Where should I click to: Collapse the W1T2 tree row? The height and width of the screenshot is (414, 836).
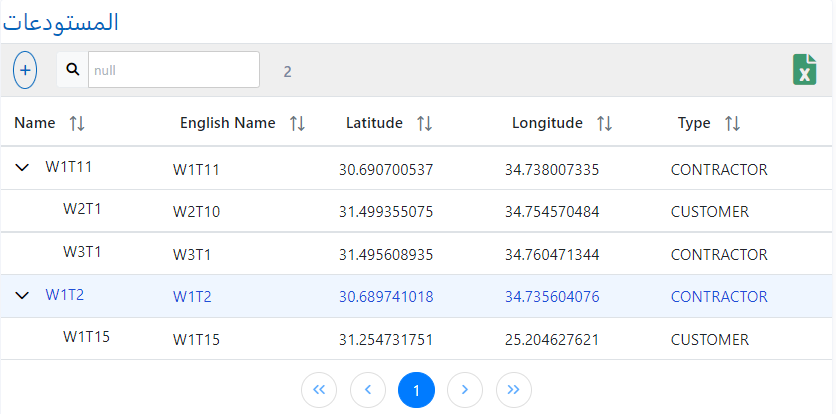pyautogui.click(x=22, y=295)
